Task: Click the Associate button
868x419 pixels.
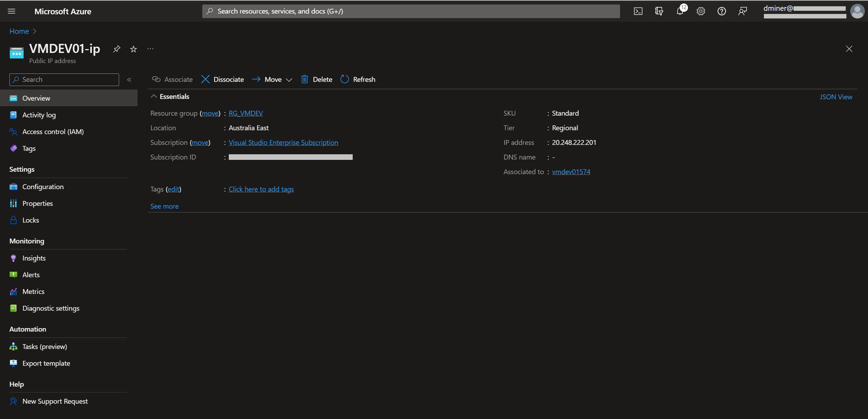Action: 172,79
